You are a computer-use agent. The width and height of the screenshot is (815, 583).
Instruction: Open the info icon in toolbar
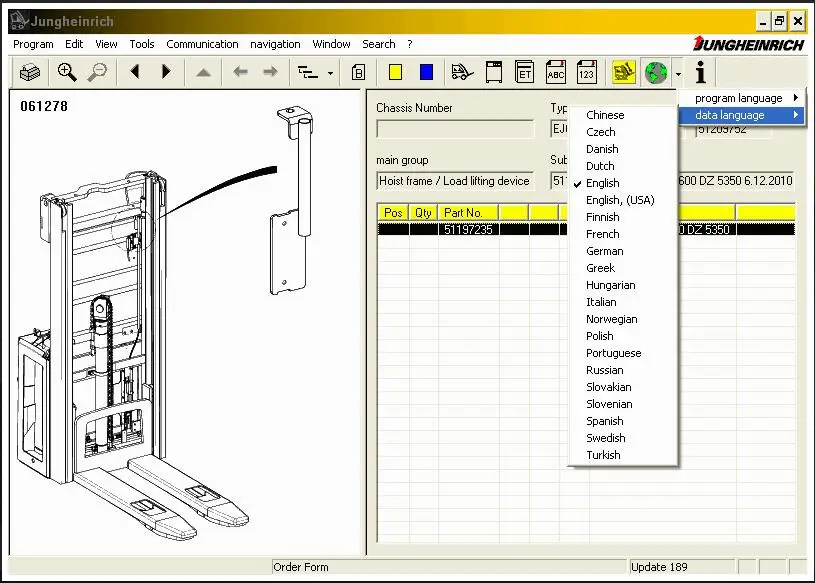click(700, 72)
